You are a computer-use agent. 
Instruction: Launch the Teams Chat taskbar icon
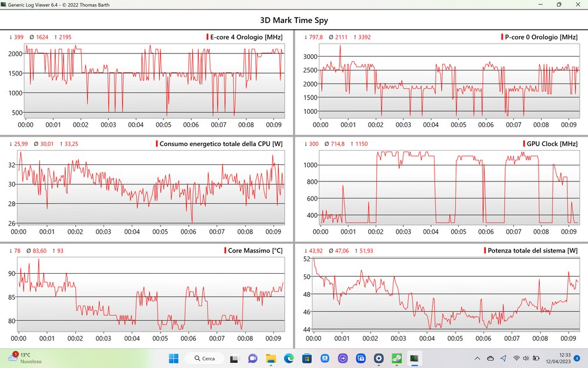pos(252,358)
